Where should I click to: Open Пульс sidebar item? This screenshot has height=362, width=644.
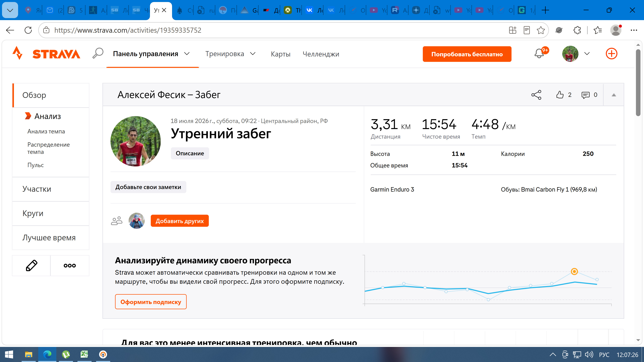(x=36, y=165)
